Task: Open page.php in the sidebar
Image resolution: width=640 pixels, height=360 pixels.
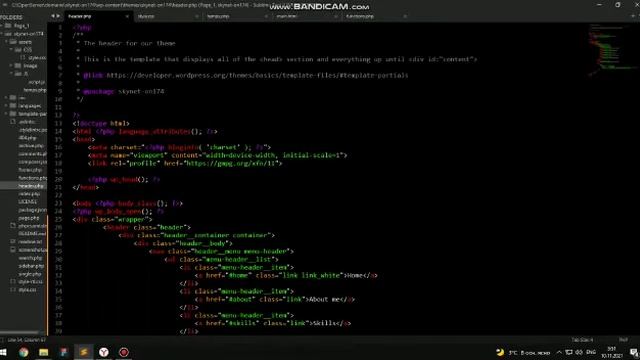Action: click(29, 218)
